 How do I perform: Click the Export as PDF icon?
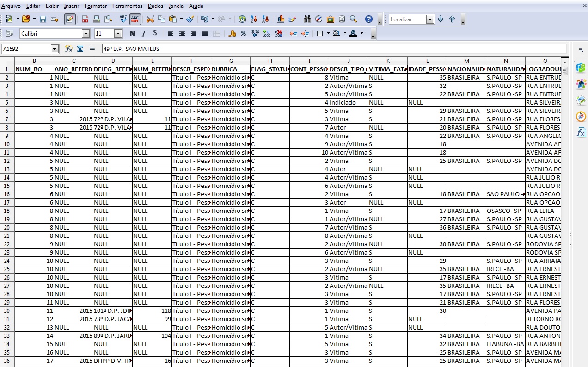[x=85, y=19]
